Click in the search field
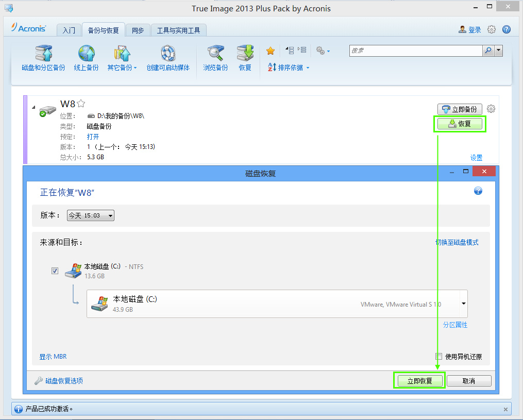 [x=416, y=51]
